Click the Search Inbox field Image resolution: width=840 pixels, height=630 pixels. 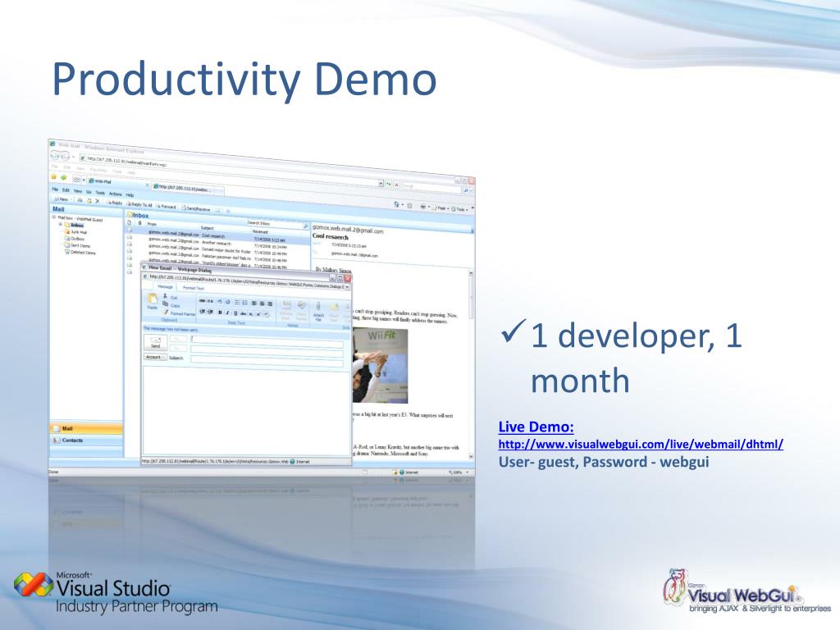273,223
